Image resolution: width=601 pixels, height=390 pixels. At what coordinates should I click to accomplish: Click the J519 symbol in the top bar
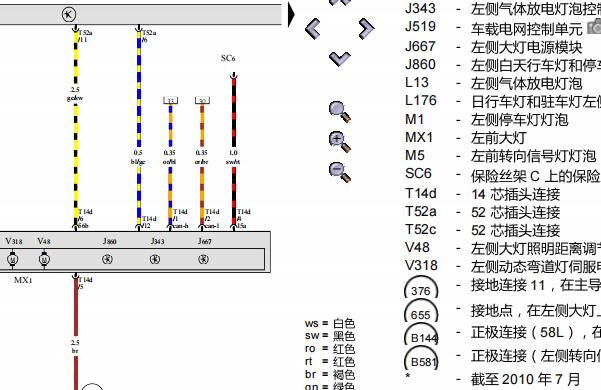click(x=69, y=15)
